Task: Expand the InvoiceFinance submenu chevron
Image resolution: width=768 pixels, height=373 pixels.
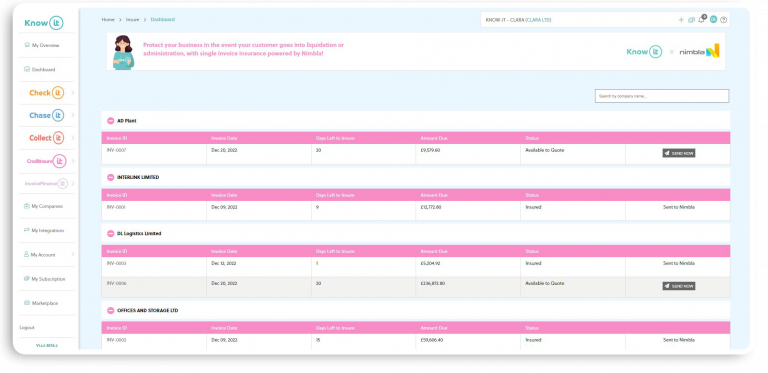Action: [x=73, y=184]
